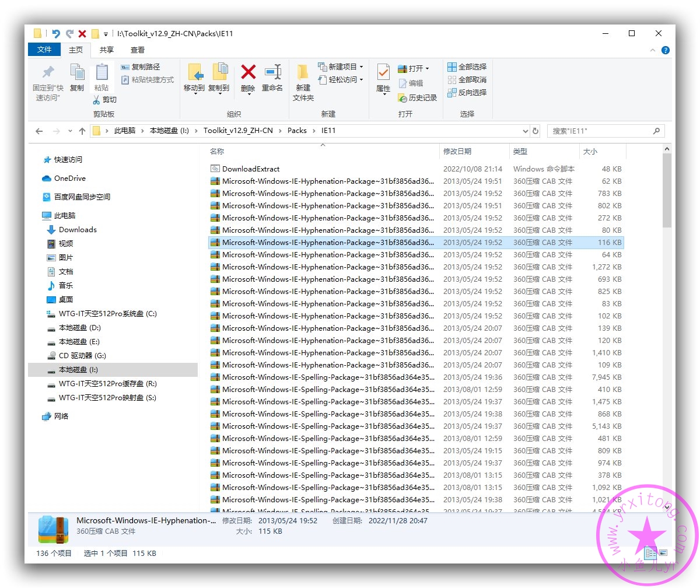This screenshot has height=588, width=700.
Task: Click the vertical scrollbar of file list
Action: [667, 190]
